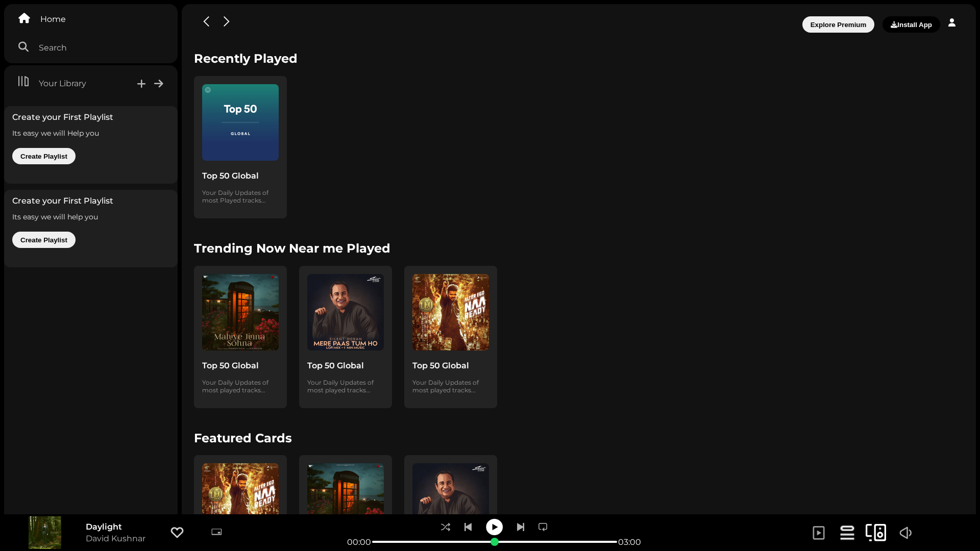Navigate forward with right chevron

click(x=226, y=21)
